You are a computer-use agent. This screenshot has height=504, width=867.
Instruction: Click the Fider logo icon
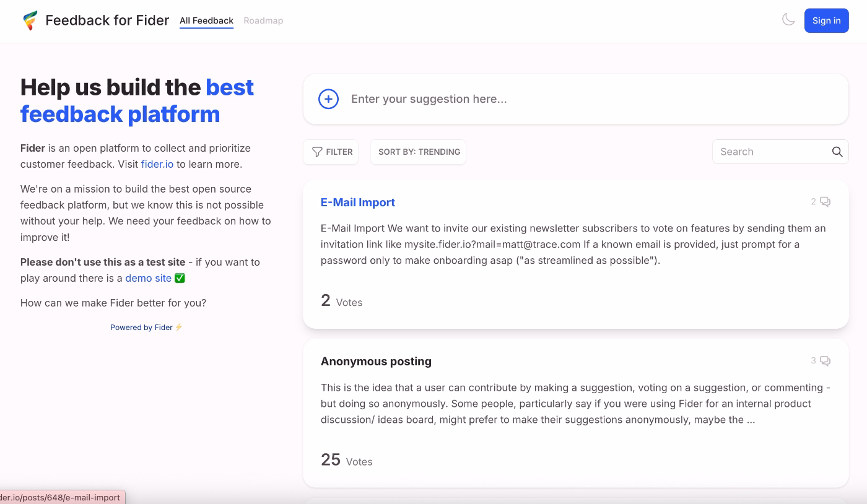tap(30, 20)
